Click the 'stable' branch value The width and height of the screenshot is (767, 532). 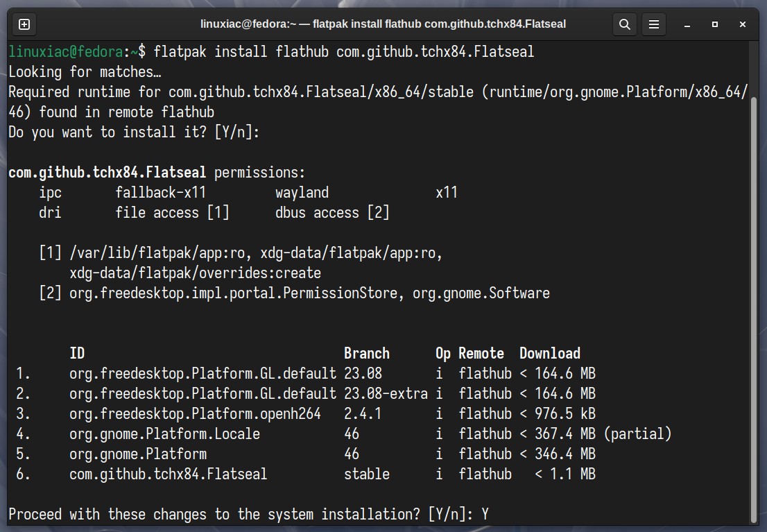366,474
